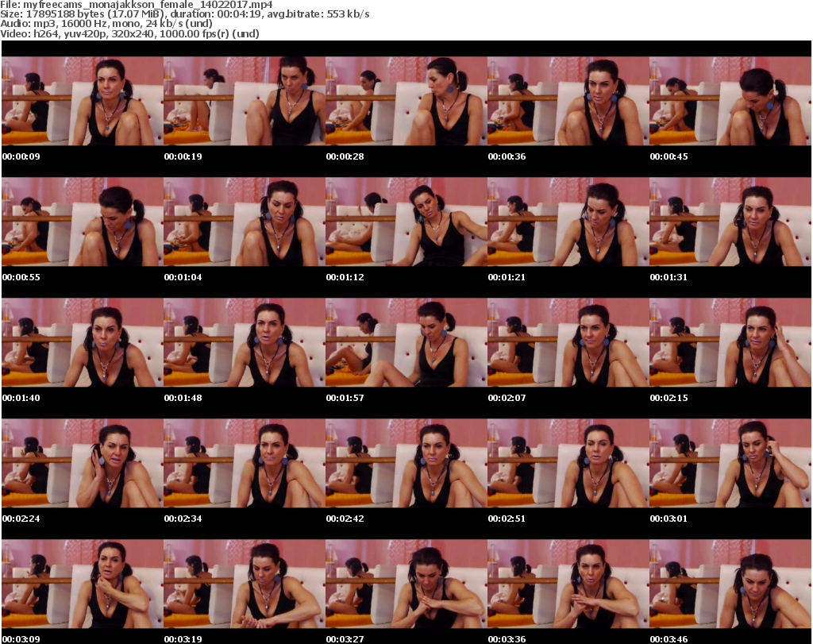Click the timestamp label 00:02:24
The height and width of the screenshot is (644, 813).
(x=21, y=519)
